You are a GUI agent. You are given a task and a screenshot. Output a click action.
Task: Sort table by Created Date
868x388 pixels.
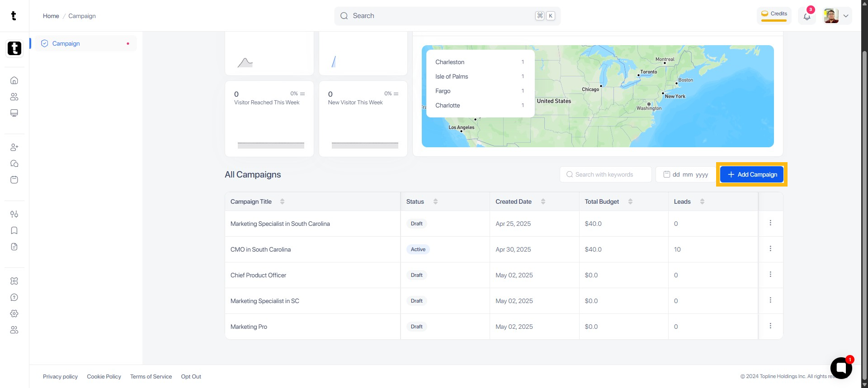543,201
